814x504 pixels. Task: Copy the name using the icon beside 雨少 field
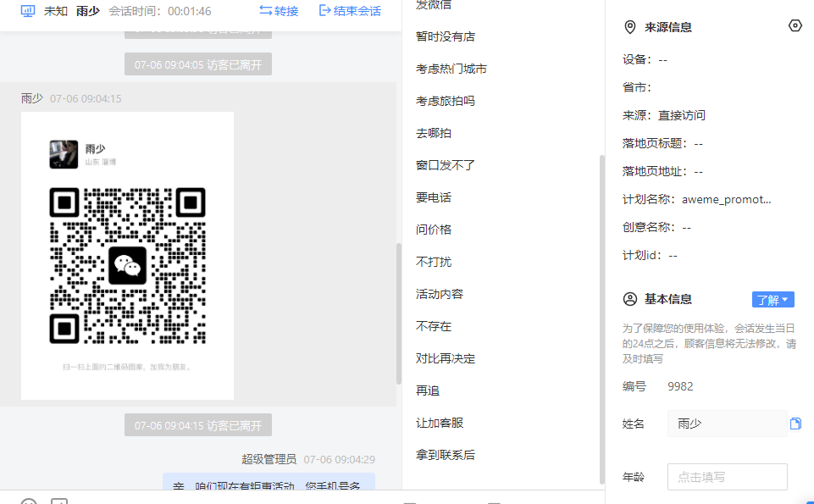[795, 424]
